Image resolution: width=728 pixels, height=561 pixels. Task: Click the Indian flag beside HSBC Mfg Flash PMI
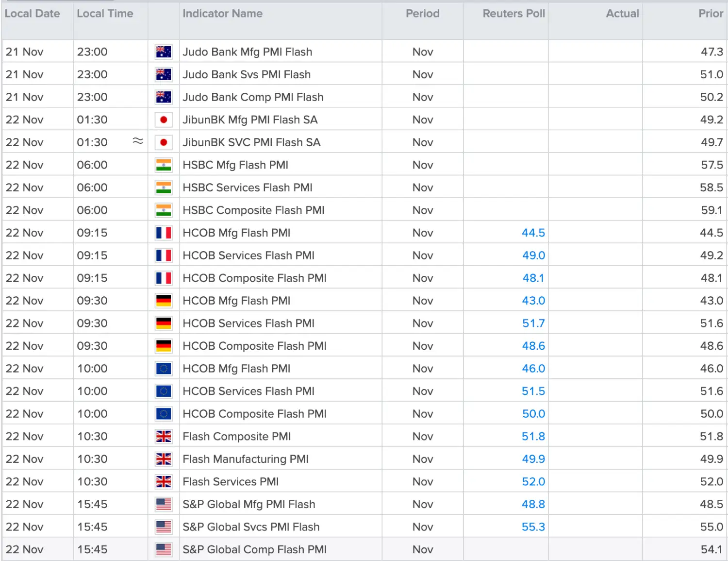[164, 165]
